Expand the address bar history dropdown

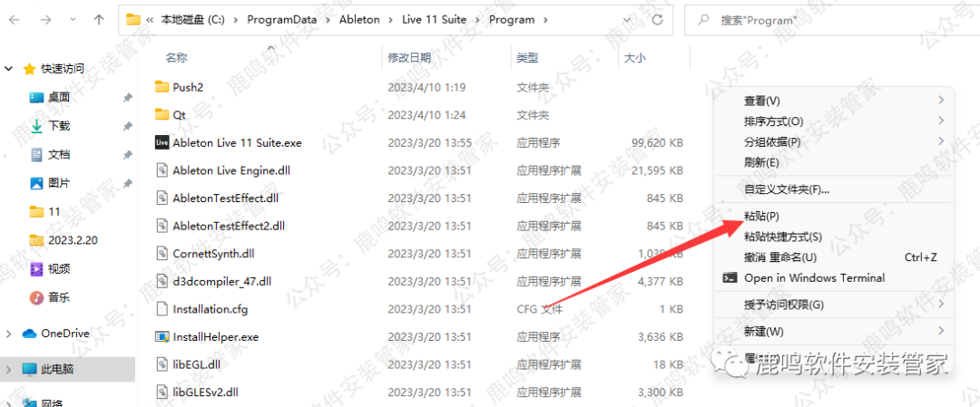[x=627, y=19]
